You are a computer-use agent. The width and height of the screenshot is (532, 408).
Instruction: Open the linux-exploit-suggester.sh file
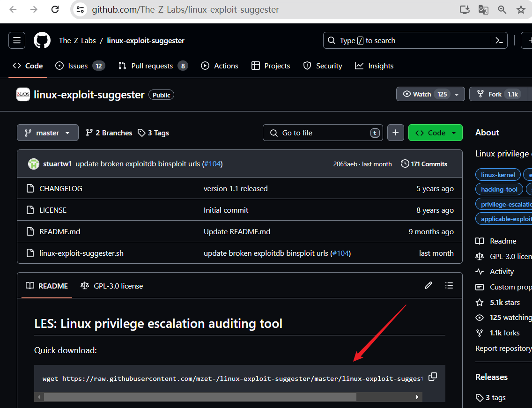(x=81, y=253)
